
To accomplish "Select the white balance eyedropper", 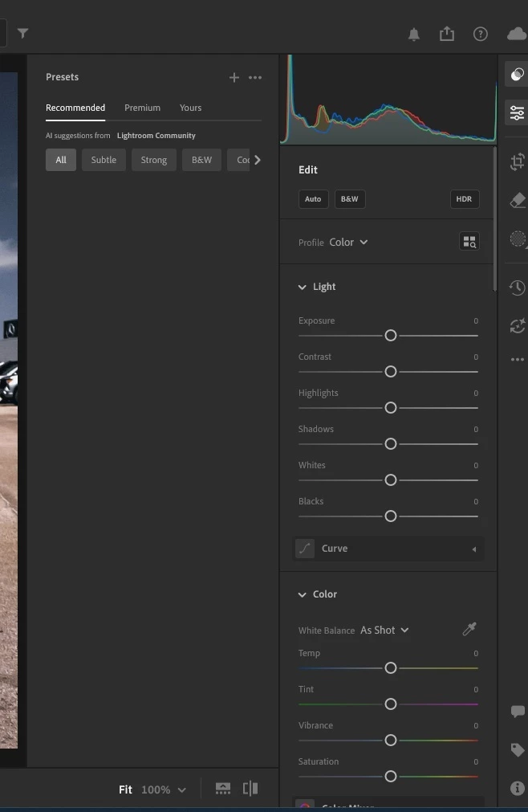I will [x=469, y=629].
